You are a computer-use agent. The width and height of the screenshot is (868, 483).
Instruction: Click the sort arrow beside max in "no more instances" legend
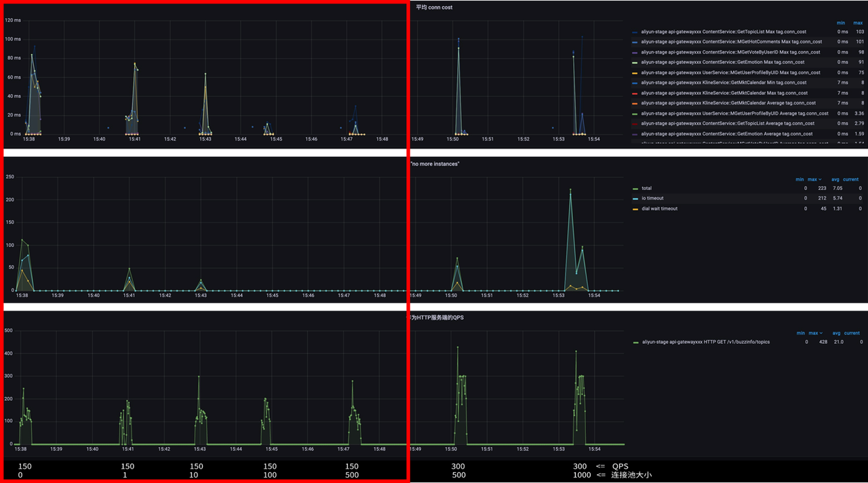point(819,180)
